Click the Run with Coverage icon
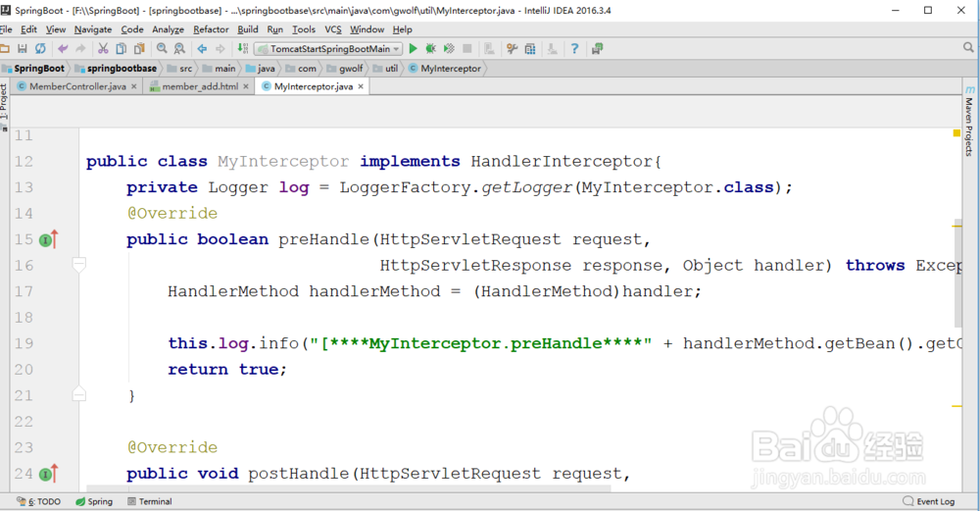 449,49
